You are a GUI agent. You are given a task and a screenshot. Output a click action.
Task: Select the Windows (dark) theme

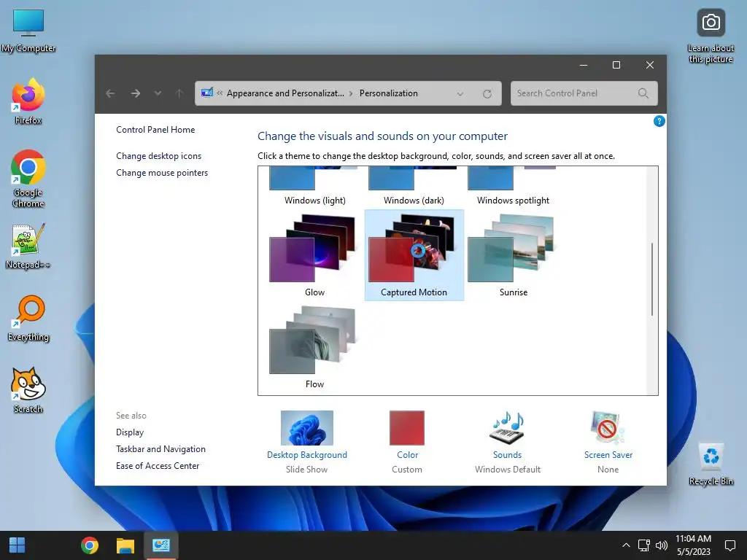click(414, 187)
